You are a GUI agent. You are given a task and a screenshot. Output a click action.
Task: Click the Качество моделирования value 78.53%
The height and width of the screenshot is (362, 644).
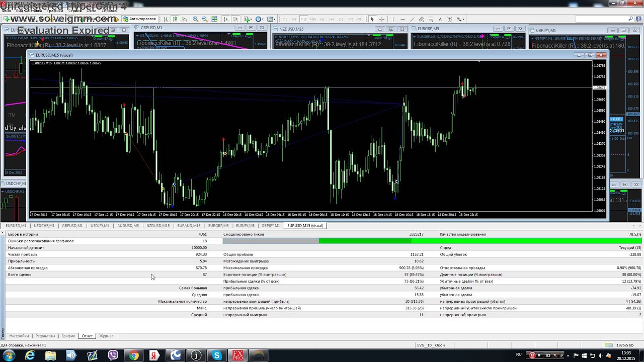point(635,234)
